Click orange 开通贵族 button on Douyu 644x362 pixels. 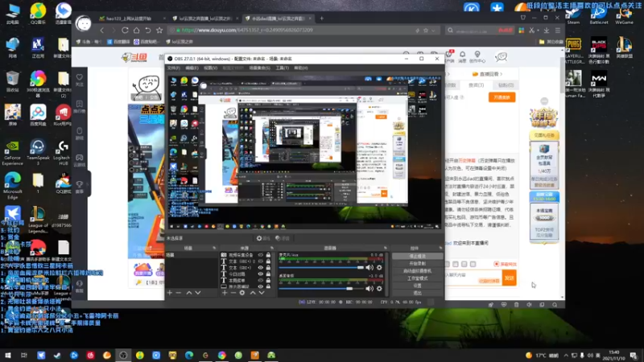coord(502,97)
